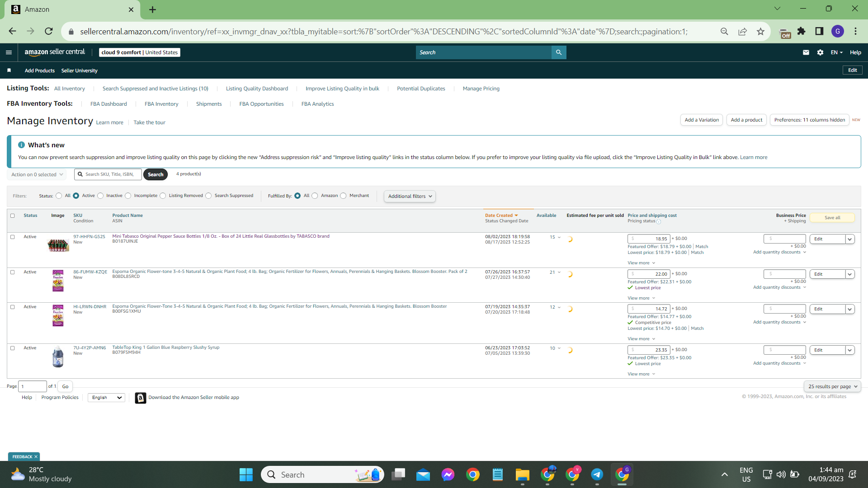Click the What's new info icon
Screen dimensions: 868x488
point(21,145)
